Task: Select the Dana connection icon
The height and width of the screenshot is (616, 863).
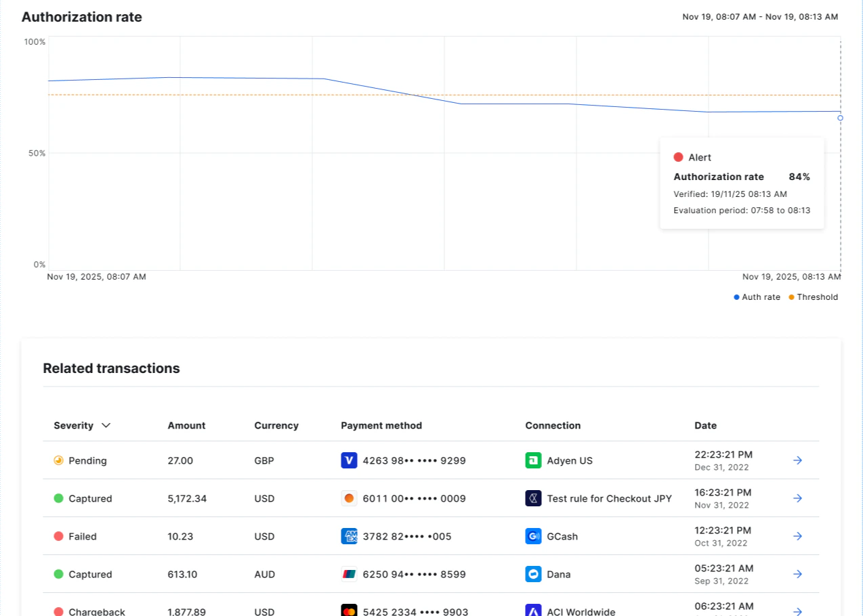Action: coord(532,574)
